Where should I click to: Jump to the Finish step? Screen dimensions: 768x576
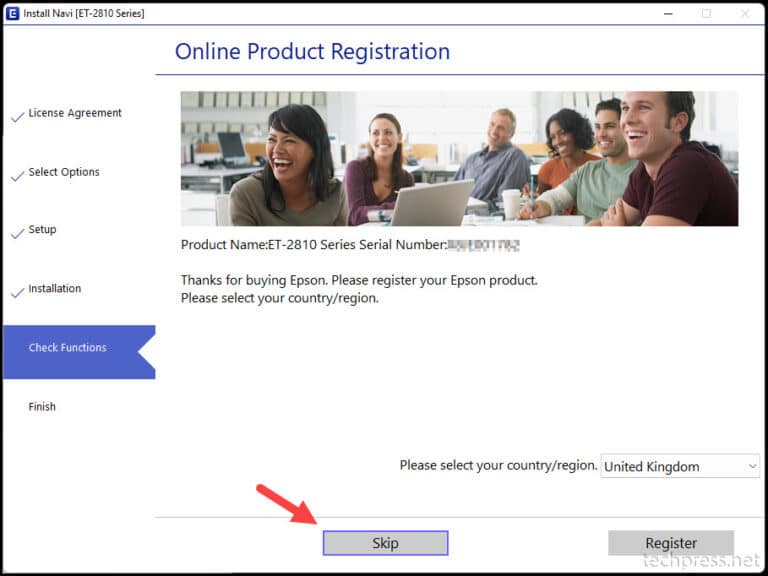tap(42, 407)
